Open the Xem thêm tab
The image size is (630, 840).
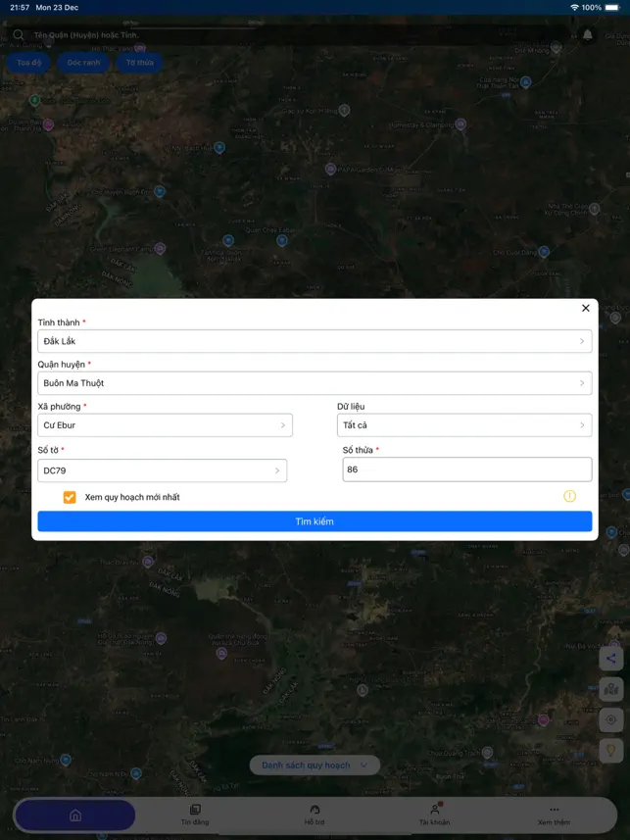coord(554,815)
